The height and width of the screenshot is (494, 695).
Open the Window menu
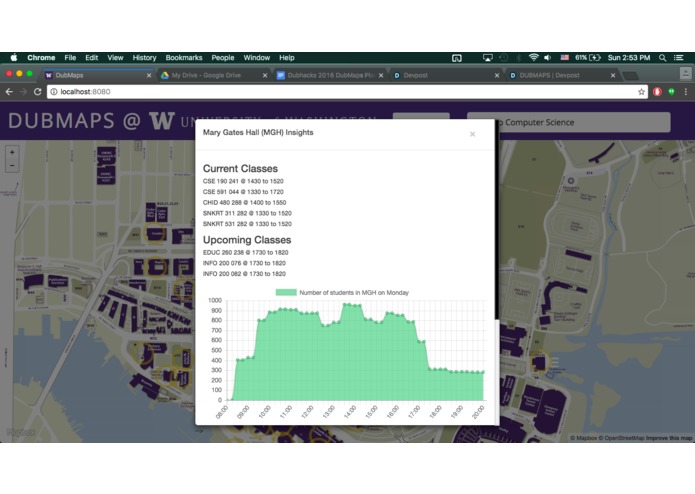point(257,58)
